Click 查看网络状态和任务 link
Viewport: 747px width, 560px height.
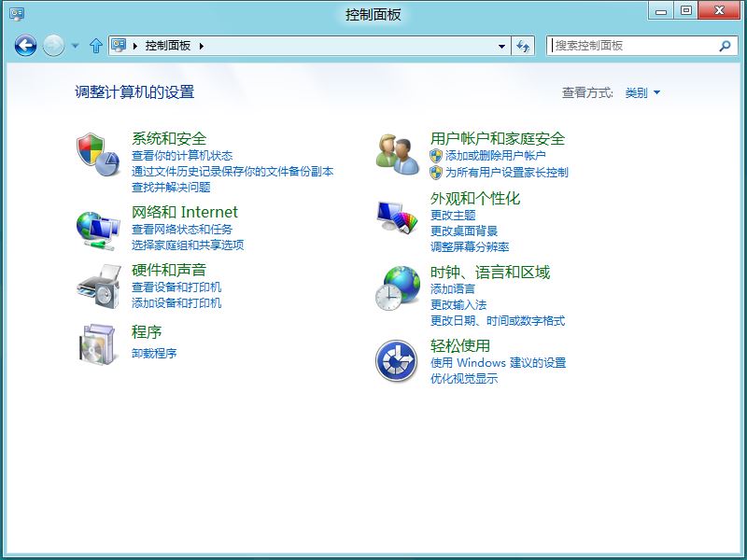click(182, 230)
